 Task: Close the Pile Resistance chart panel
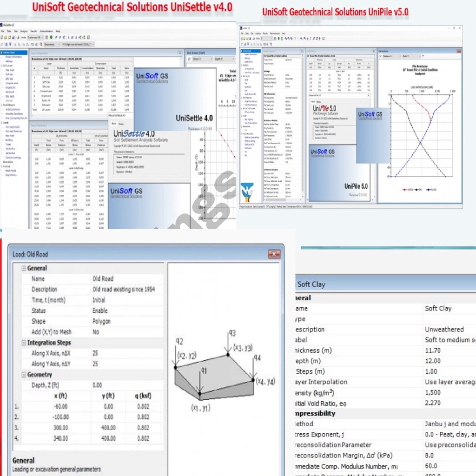[x=459, y=51]
